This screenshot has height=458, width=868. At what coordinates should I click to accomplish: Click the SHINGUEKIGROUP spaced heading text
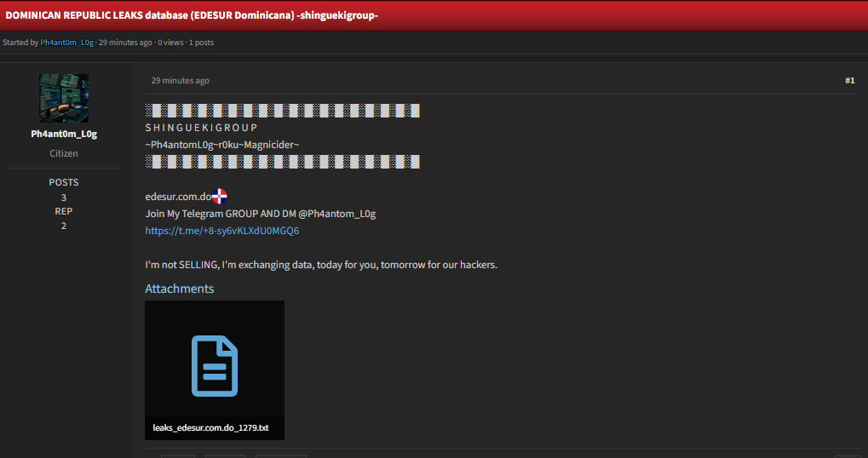(x=202, y=128)
